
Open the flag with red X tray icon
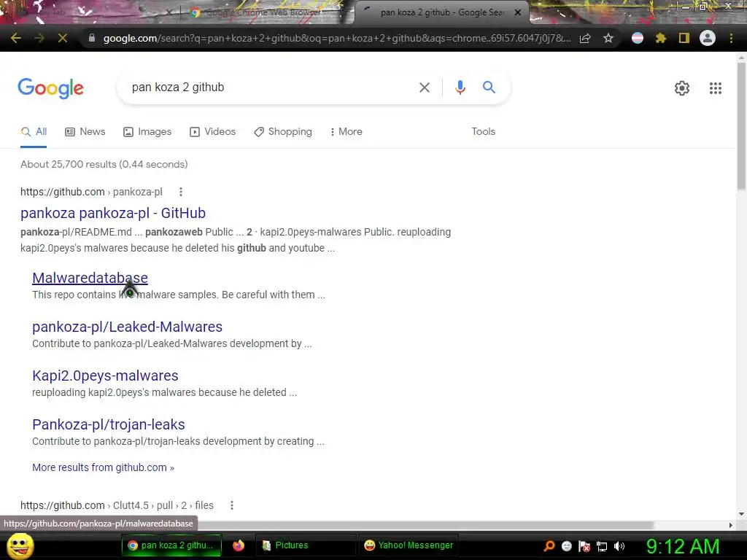coord(584,546)
